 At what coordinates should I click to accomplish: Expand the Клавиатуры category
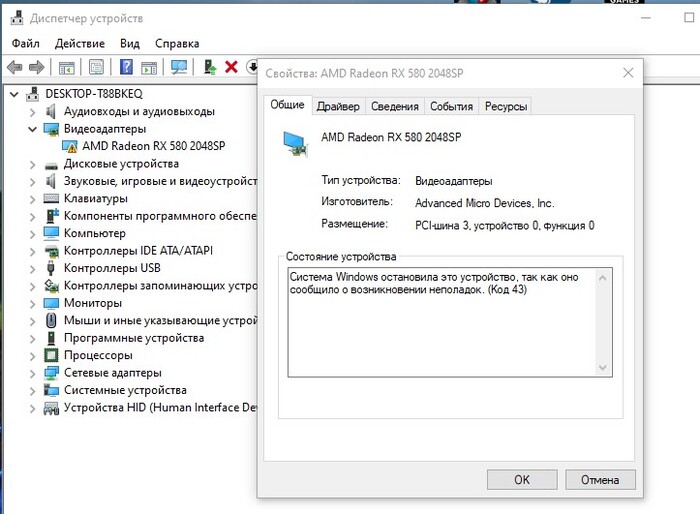(32, 199)
